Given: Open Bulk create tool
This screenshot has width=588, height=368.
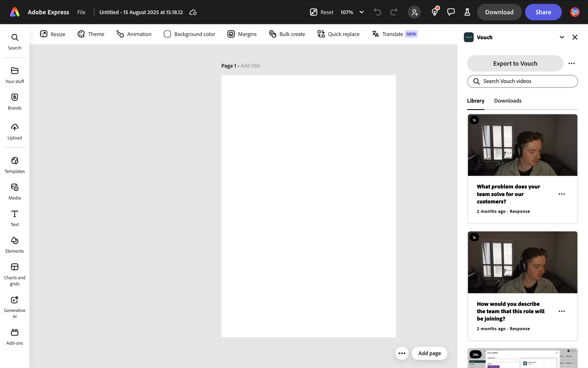Looking at the screenshot, I should point(287,34).
